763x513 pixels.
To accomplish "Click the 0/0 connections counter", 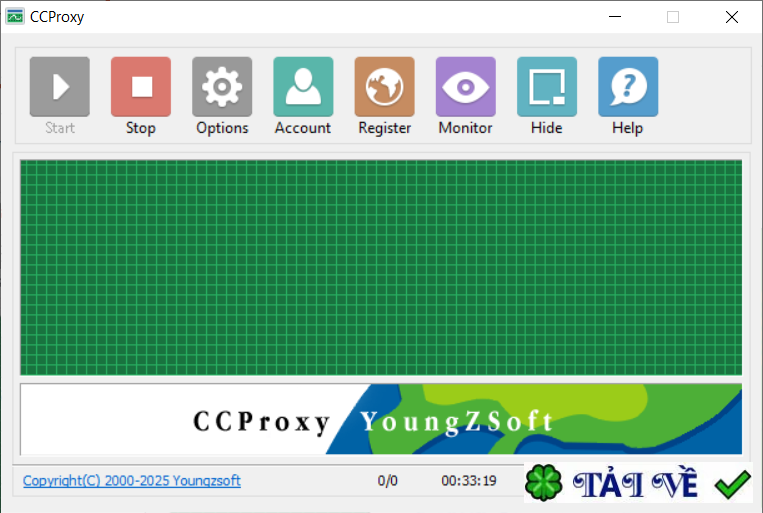I will click(x=387, y=481).
